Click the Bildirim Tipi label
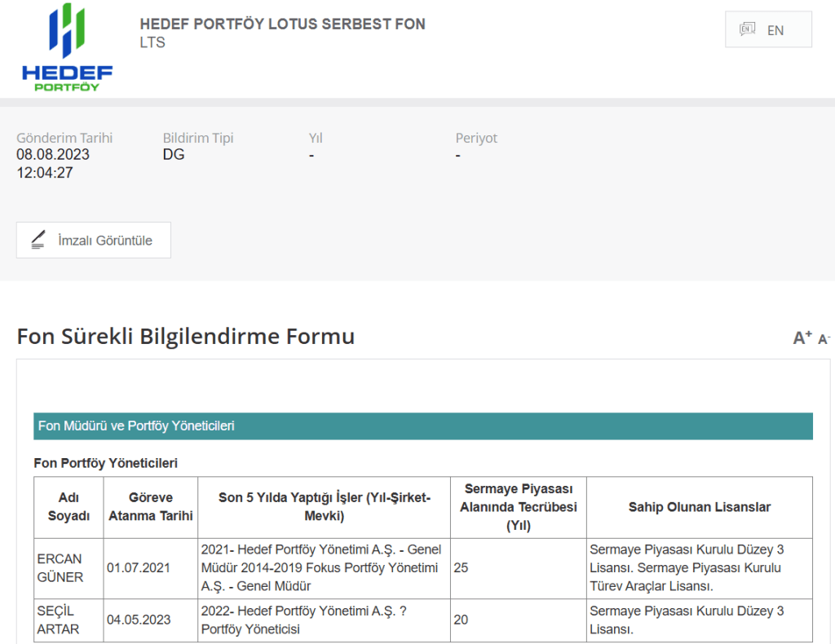This screenshot has height=644, width=835. click(198, 138)
